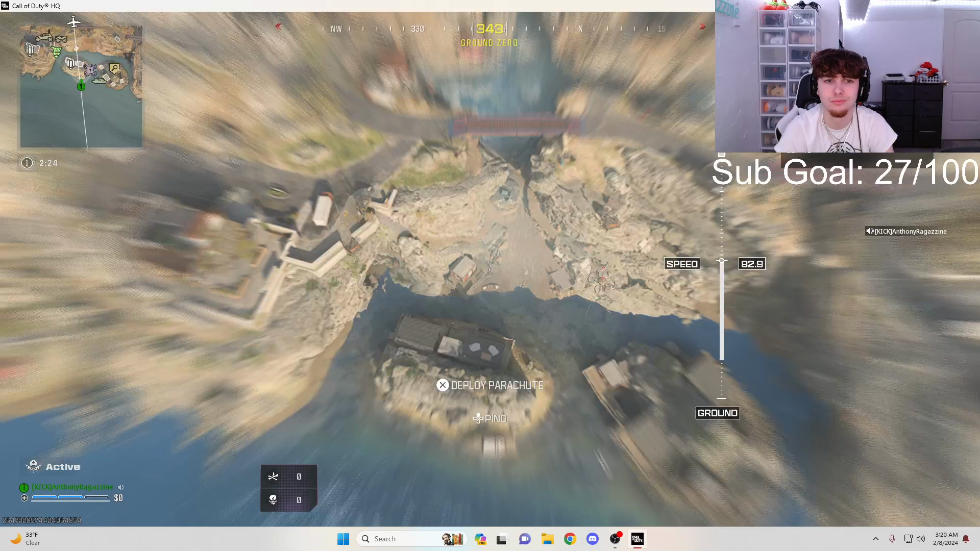The width and height of the screenshot is (980, 551).
Task: Click green player marker 1 on minimap
Action: pos(81,86)
